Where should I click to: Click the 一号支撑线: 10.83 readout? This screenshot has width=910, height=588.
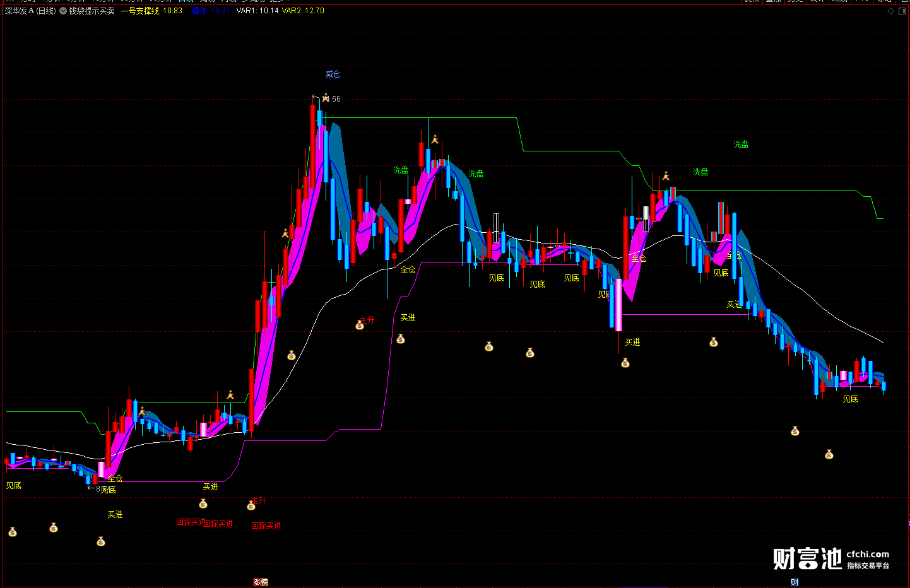151,11
